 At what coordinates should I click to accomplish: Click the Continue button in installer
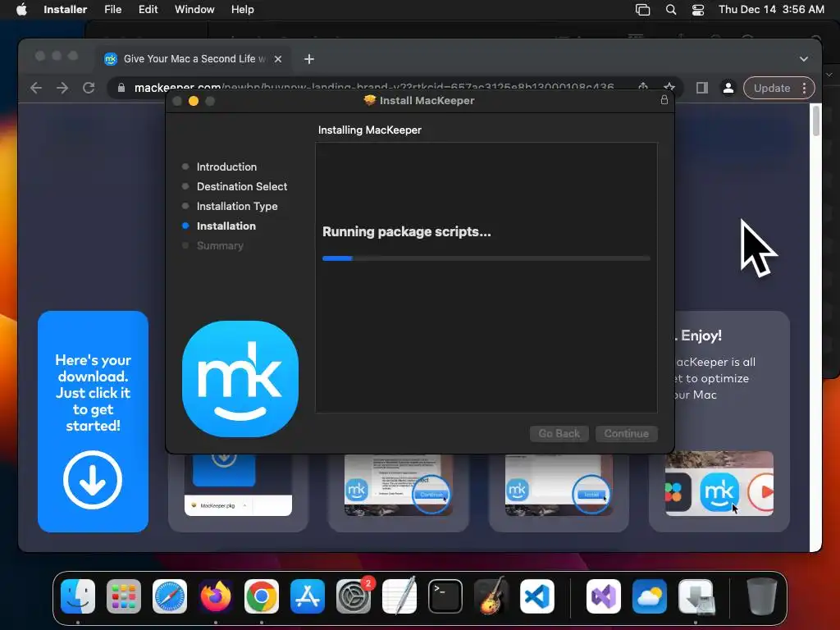[x=626, y=433]
